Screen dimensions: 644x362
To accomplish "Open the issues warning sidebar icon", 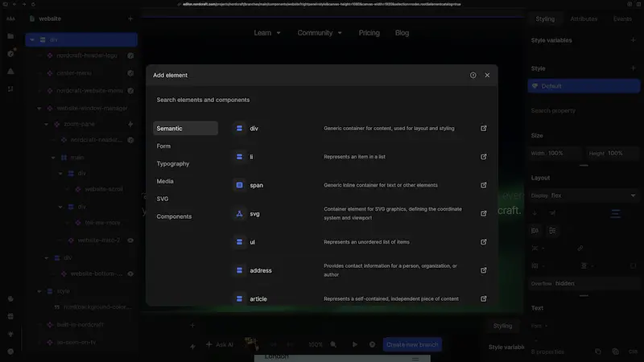I will [x=10, y=72].
